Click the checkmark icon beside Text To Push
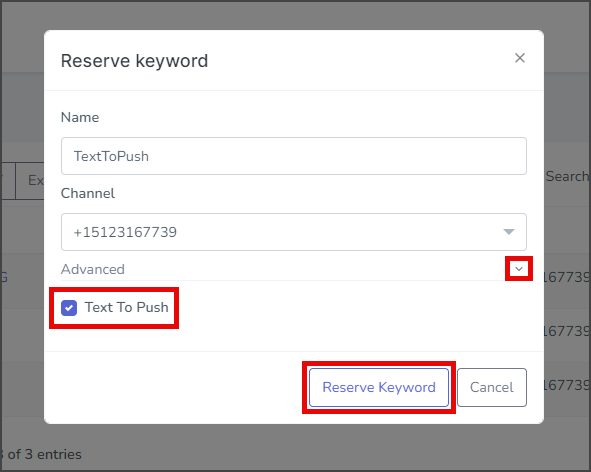The image size is (591, 472). pos(69,308)
